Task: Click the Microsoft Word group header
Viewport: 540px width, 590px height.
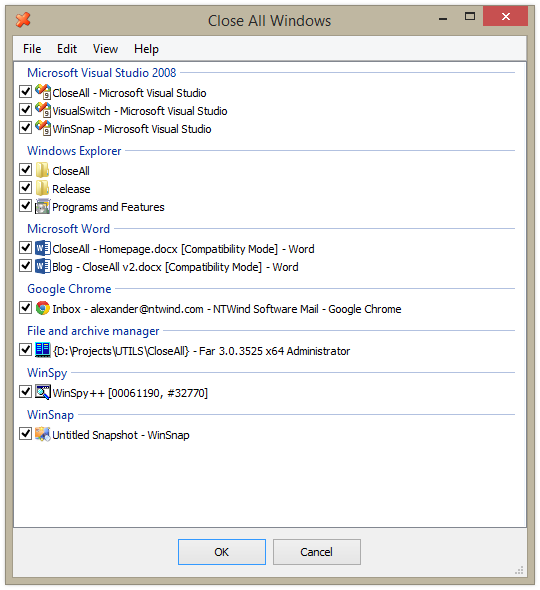Action: tap(68, 228)
